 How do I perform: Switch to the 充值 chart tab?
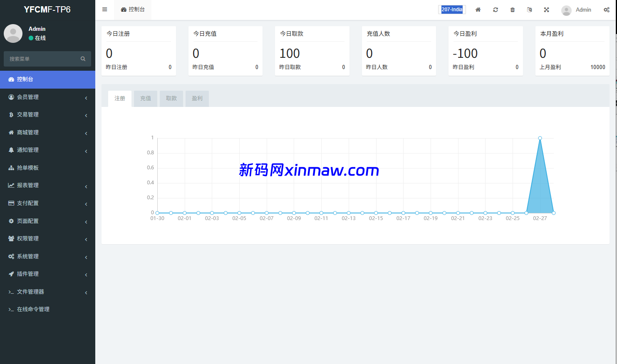(146, 99)
